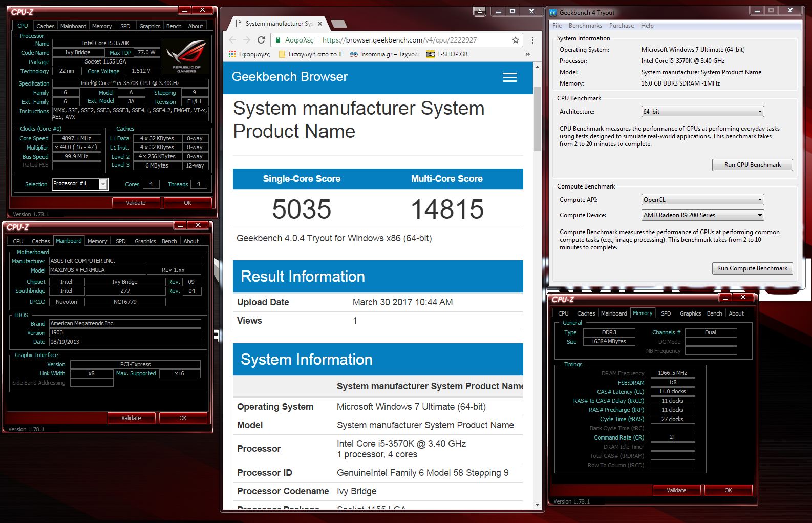
Task: Click Validate in the Mainboard CPU-Z window
Action: coord(132,419)
